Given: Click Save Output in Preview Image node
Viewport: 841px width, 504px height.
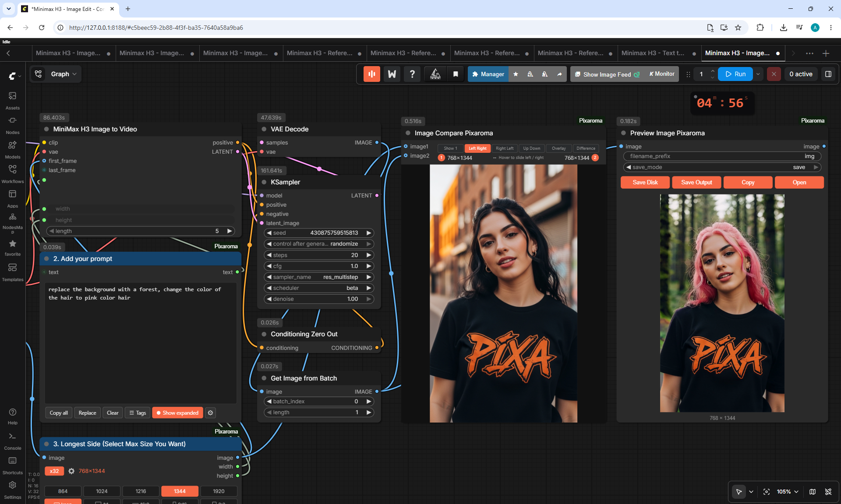Looking at the screenshot, I should pos(696,183).
